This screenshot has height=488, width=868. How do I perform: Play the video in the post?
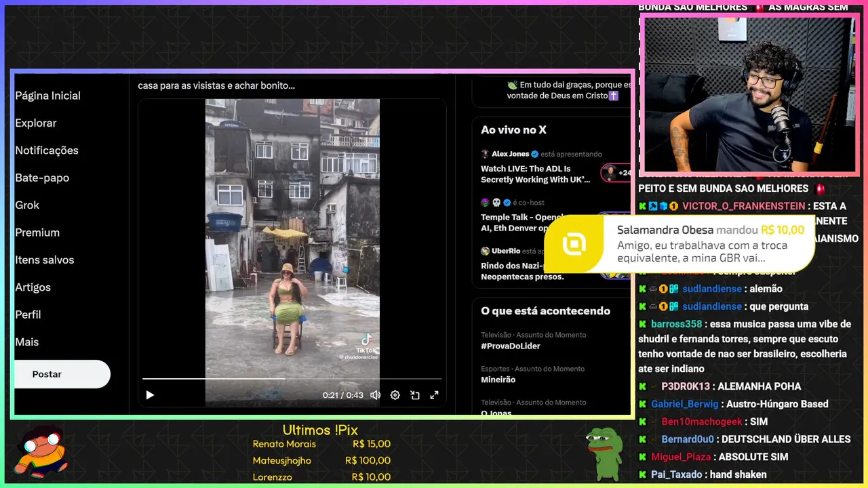(x=150, y=395)
